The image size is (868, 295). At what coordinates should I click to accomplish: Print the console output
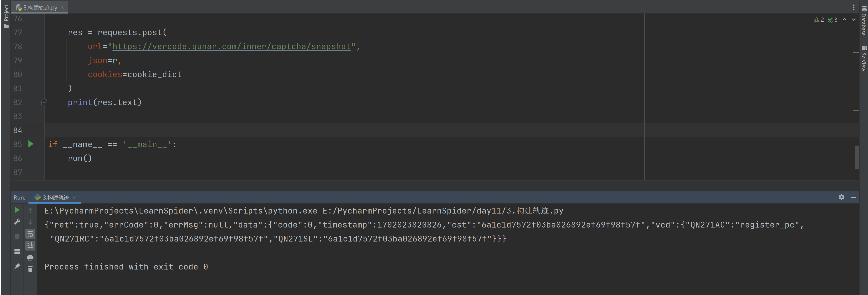click(x=30, y=258)
